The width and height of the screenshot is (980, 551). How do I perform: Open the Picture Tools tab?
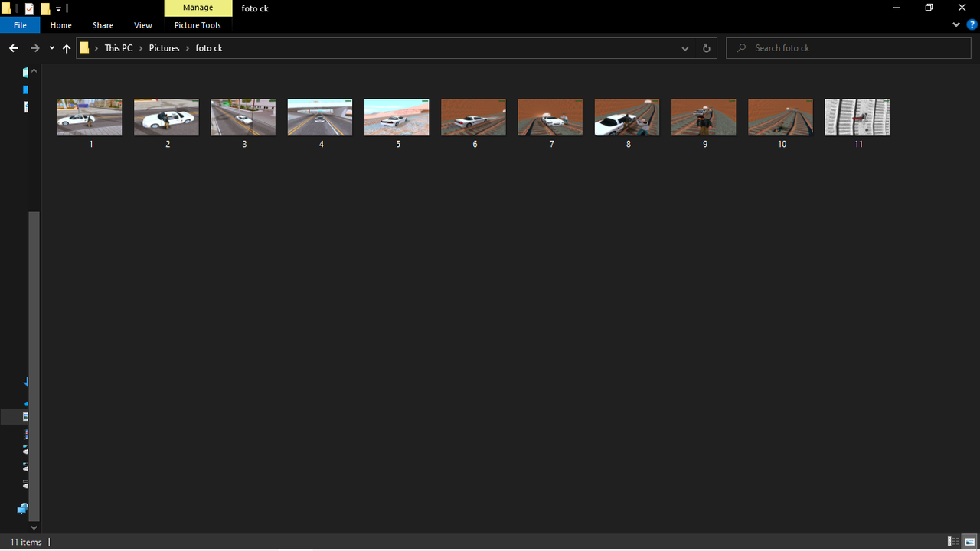198,25
